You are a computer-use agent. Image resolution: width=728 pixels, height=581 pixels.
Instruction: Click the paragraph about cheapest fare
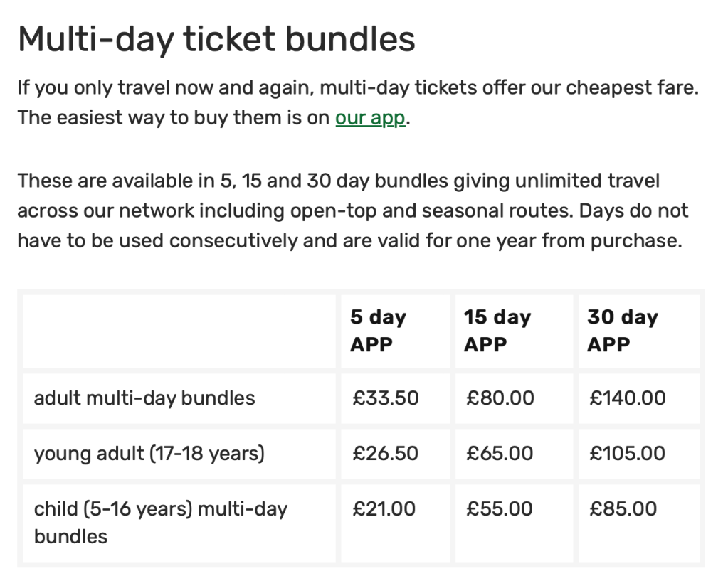point(358,103)
